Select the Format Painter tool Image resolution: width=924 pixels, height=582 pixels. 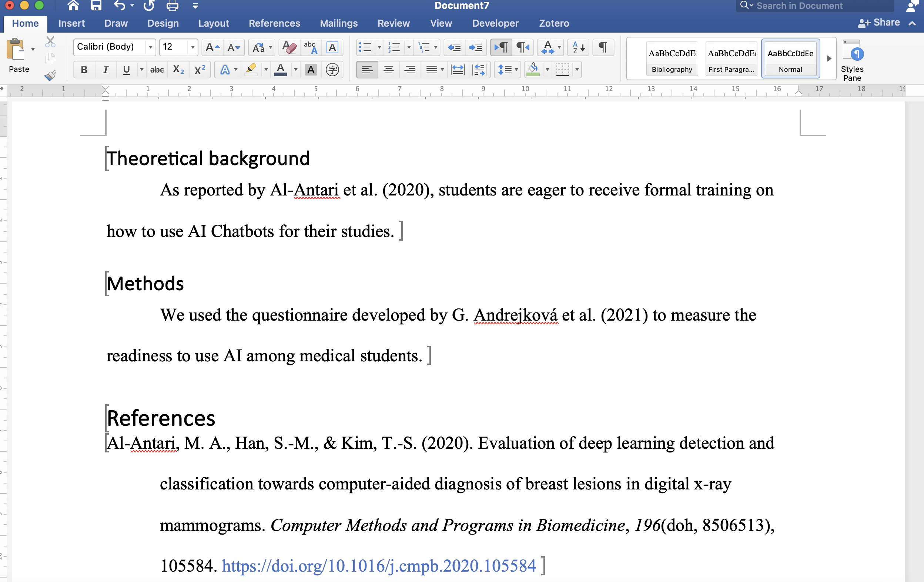[x=50, y=76]
